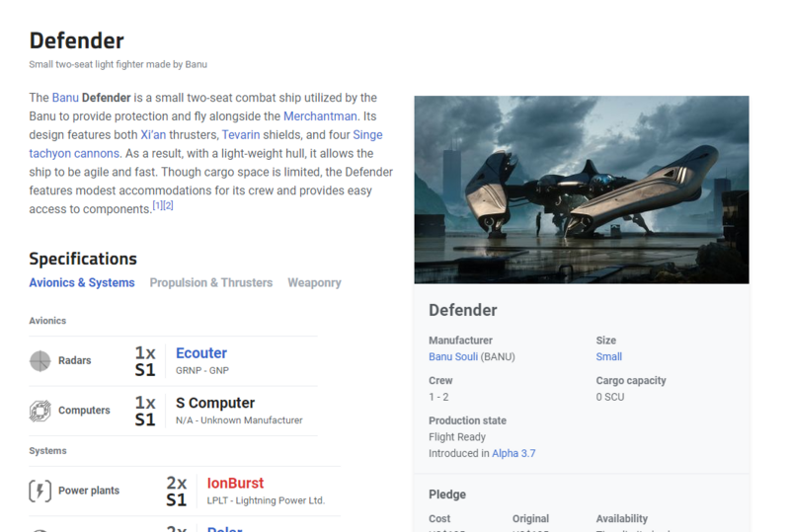The width and height of the screenshot is (790, 532).
Task: Click the Computers icon
Action: (x=39, y=411)
